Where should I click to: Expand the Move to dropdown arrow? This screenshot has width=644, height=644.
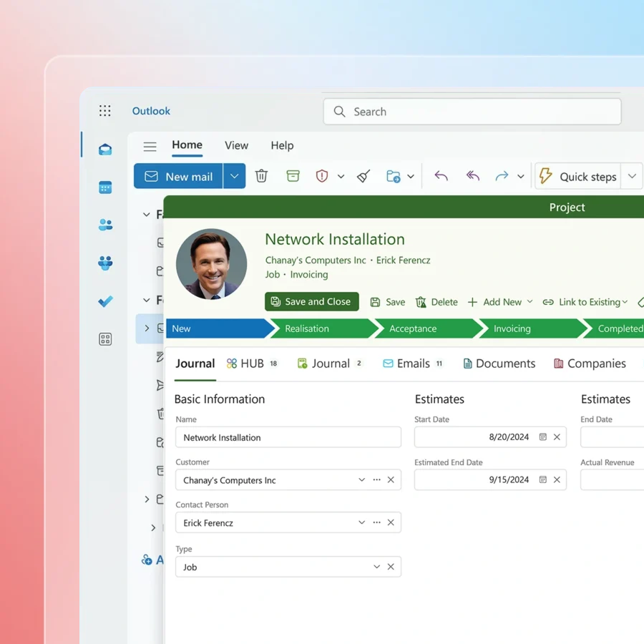pyautogui.click(x=410, y=177)
